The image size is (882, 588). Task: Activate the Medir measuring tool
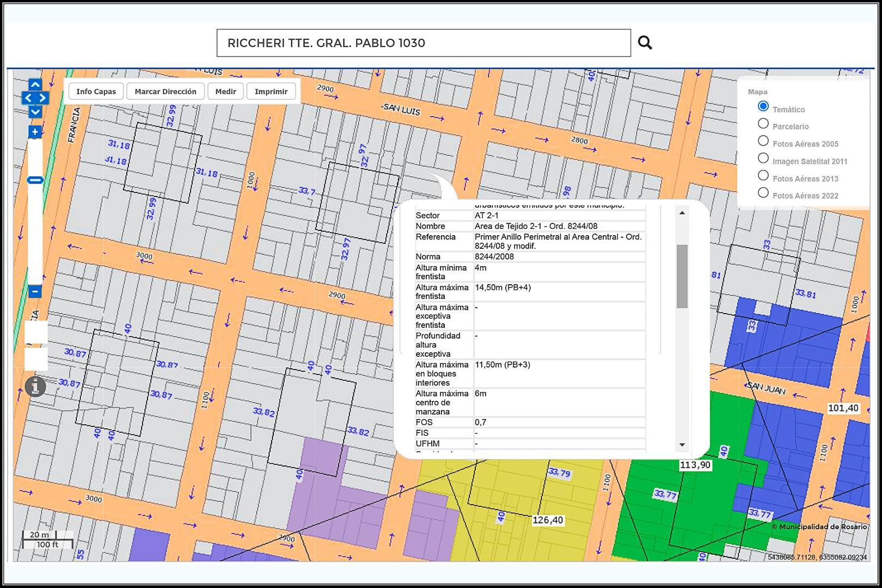(225, 91)
